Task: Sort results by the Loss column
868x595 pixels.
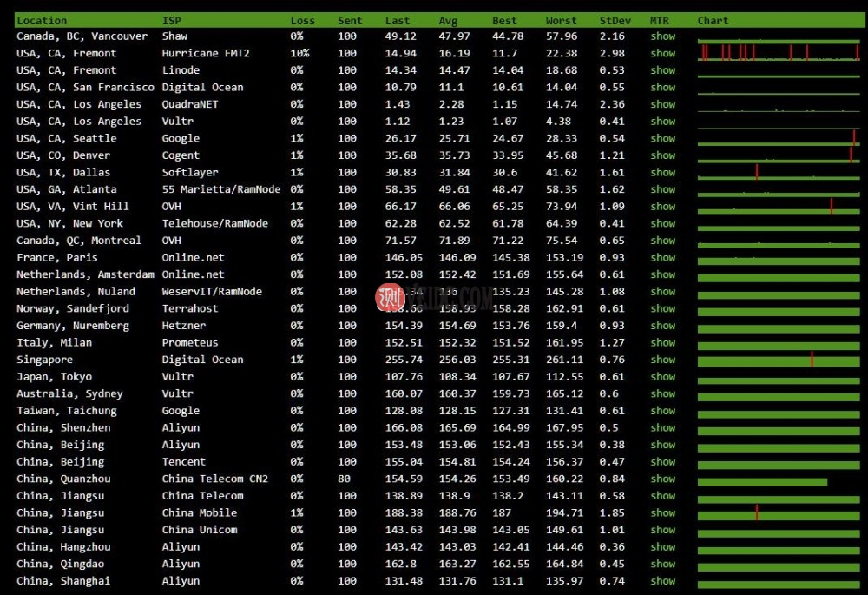Action: [302, 20]
